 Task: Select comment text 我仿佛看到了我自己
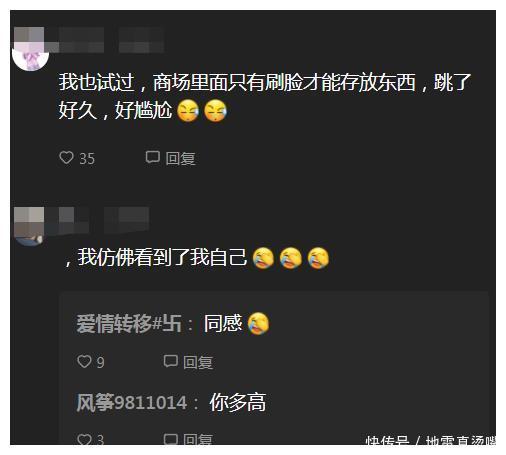pyautogui.click(x=162, y=257)
